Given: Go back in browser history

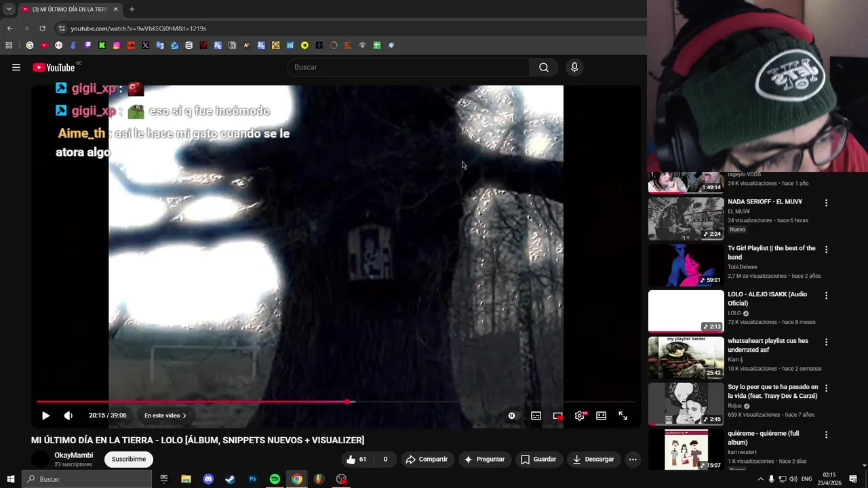Looking at the screenshot, I should coord(9,28).
